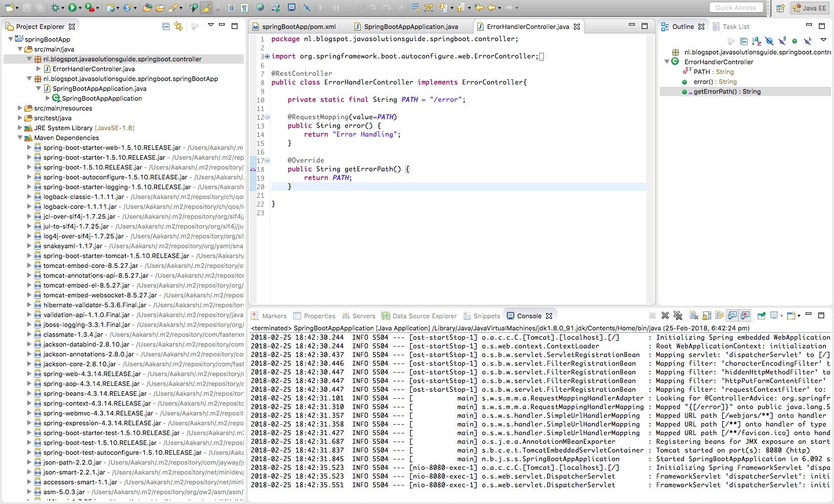Screen dimensions: 834x504
Task: Open the Project Explorer view menu
Action: pos(211,25)
